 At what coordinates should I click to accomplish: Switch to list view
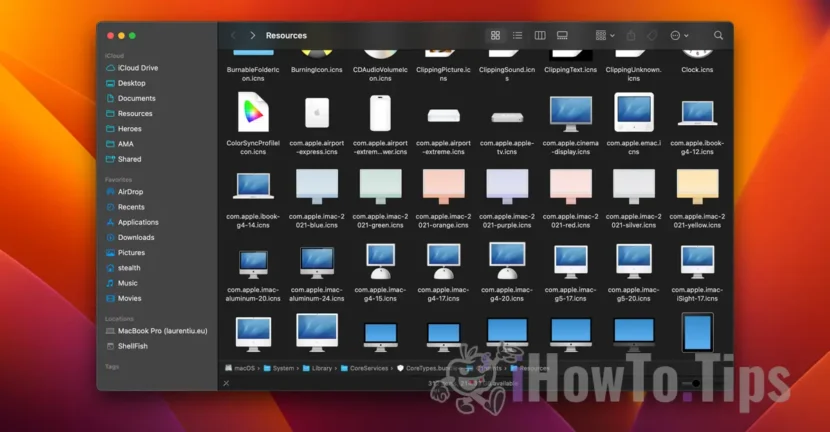(517, 35)
